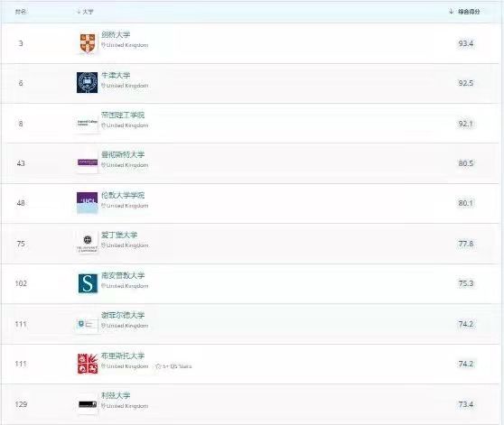This screenshot has width=504, height=425.
Task: Click 'United Kingdom' under 爱丁堡大学
Action: tap(127, 245)
